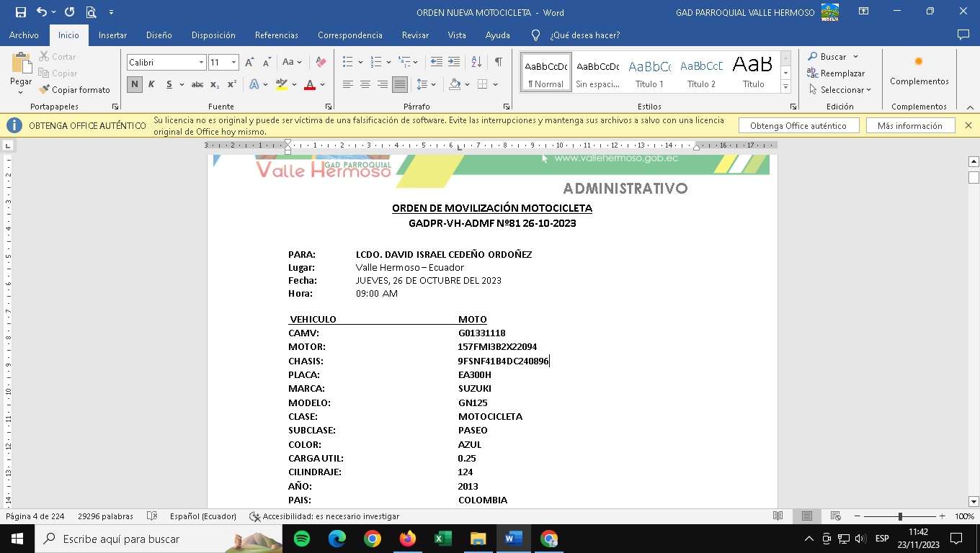Click the Clear Formatting eraser icon
This screenshot has width=980, height=553.
321,63
